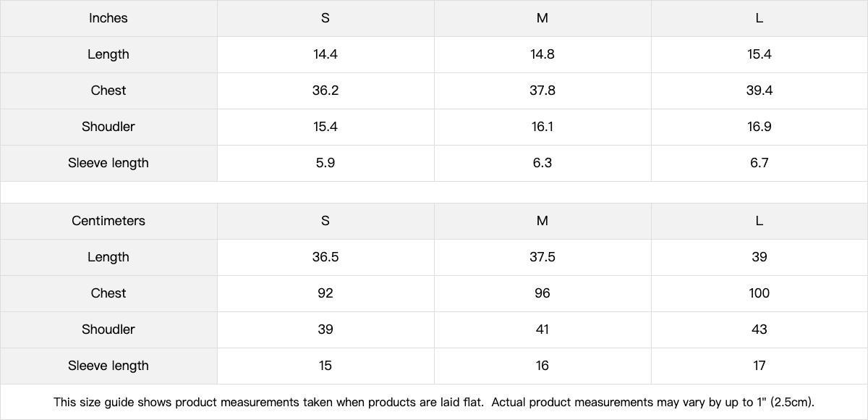Click the size guide disclaimer text
868x420 pixels.
pyautogui.click(x=434, y=402)
